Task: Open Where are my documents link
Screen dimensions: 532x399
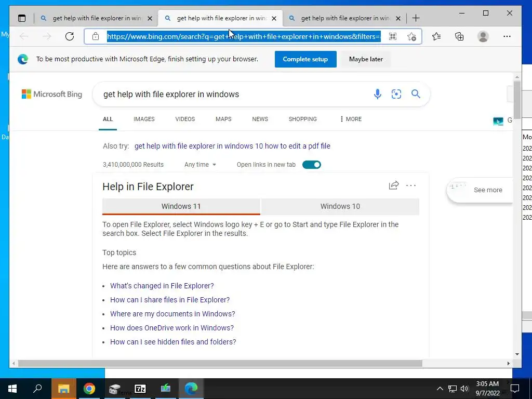Action: 172,314
